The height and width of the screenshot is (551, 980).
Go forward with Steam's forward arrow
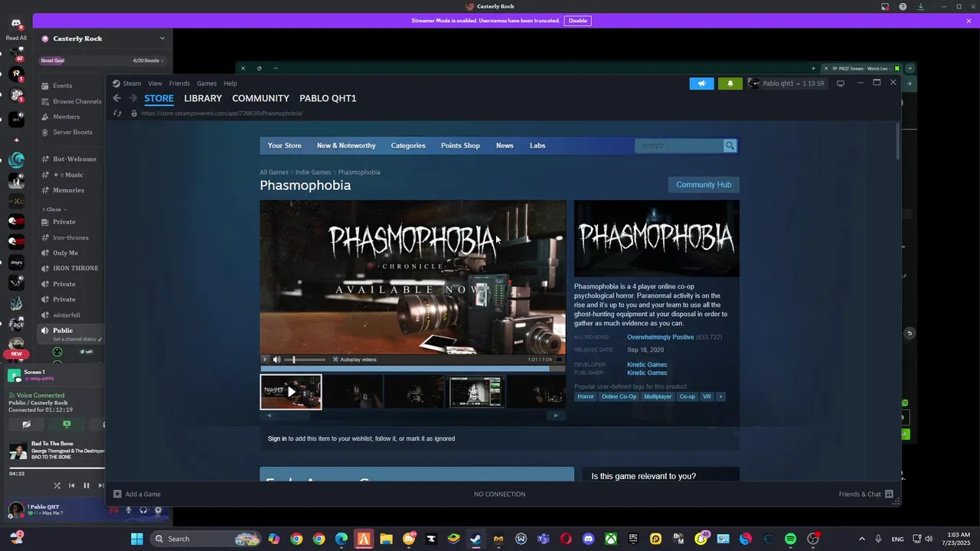click(x=132, y=98)
